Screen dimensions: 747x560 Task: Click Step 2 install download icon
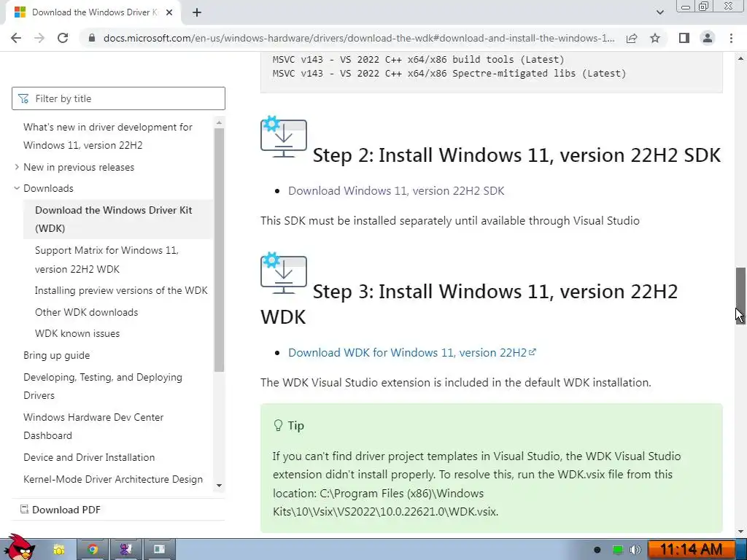[284, 136]
